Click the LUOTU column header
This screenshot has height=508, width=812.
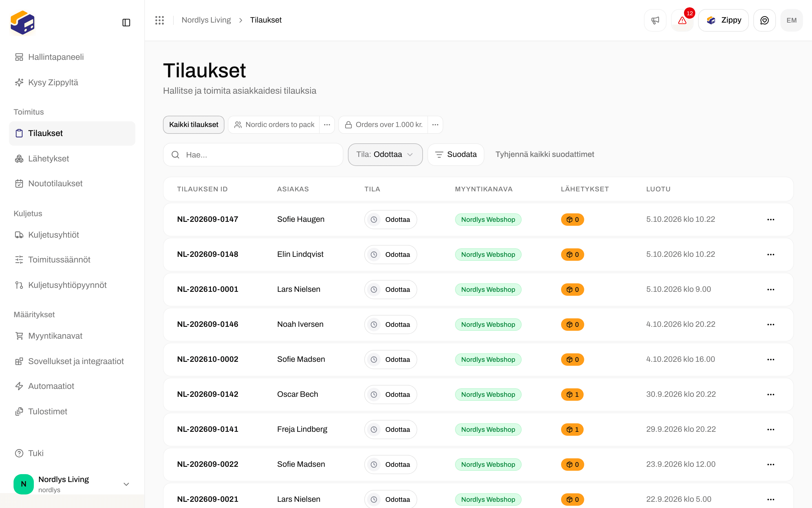pyautogui.click(x=658, y=189)
